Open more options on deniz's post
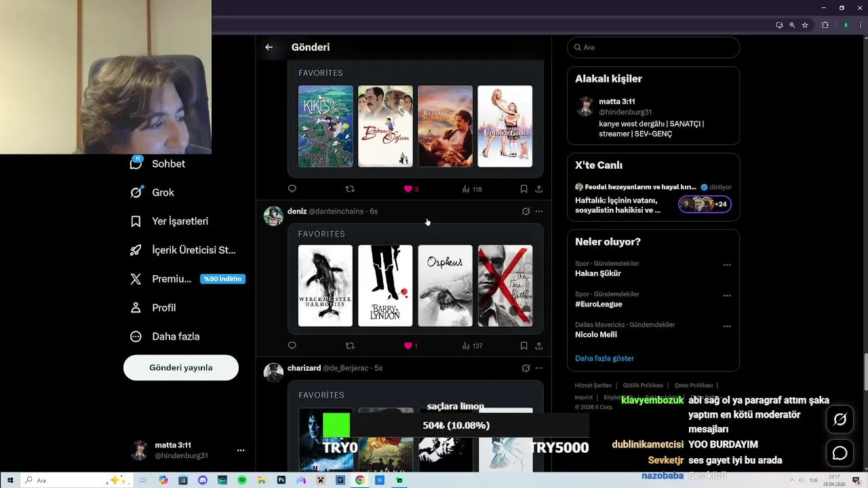The width and height of the screenshot is (868, 488). click(539, 211)
